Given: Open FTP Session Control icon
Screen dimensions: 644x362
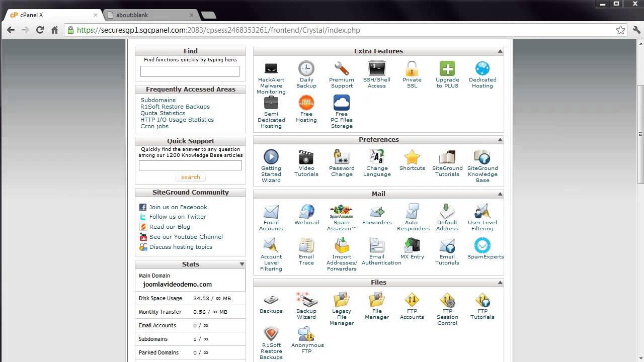Looking at the screenshot, I should pyautogui.click(x=447, y=300).
